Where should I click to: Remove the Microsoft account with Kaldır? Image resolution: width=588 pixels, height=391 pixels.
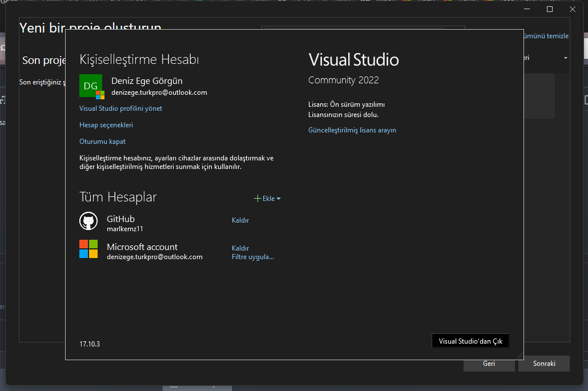[240, 248]
